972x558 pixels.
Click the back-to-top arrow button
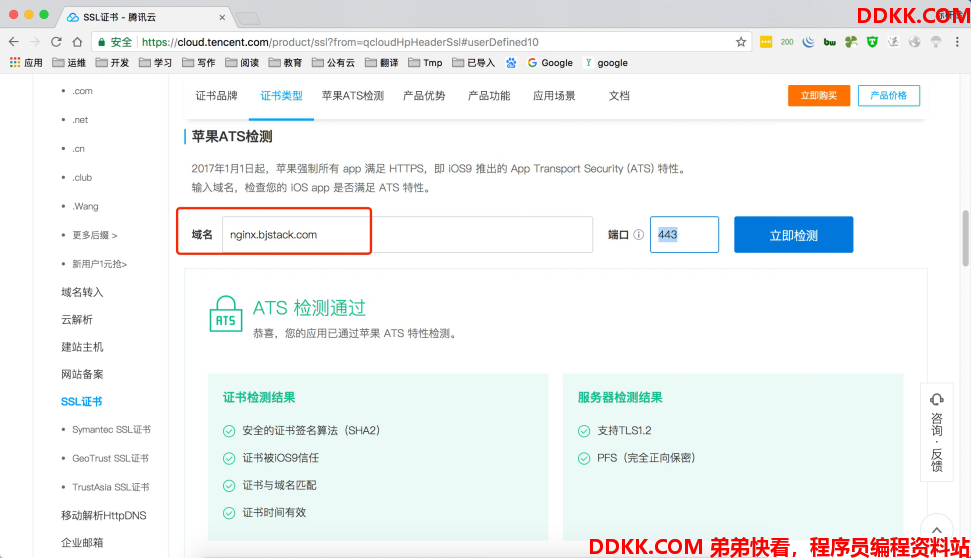937,530
